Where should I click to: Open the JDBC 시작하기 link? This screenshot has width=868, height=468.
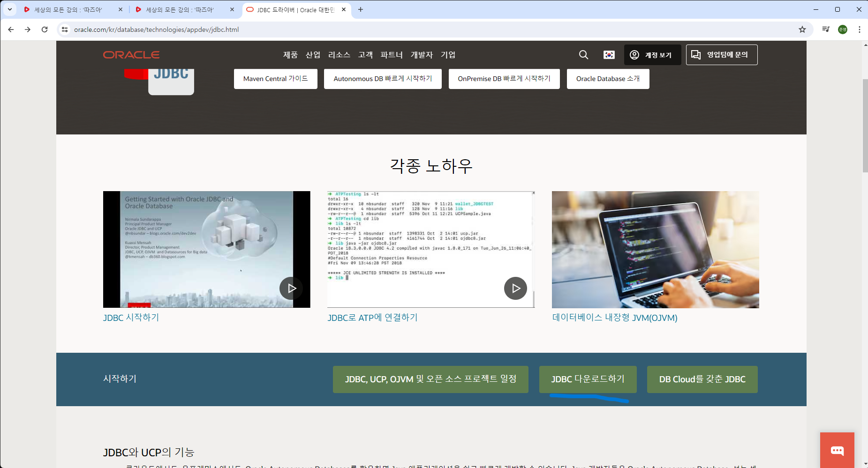(131, 318)
